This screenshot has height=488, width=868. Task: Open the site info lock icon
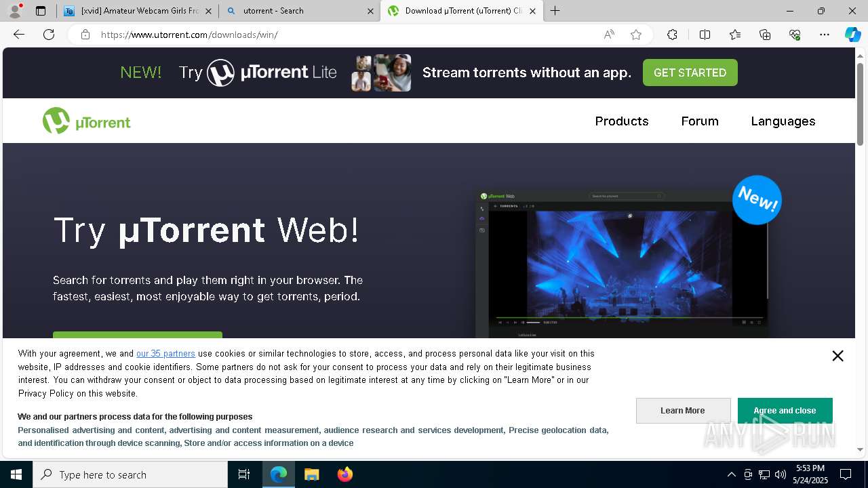(85, 35)
